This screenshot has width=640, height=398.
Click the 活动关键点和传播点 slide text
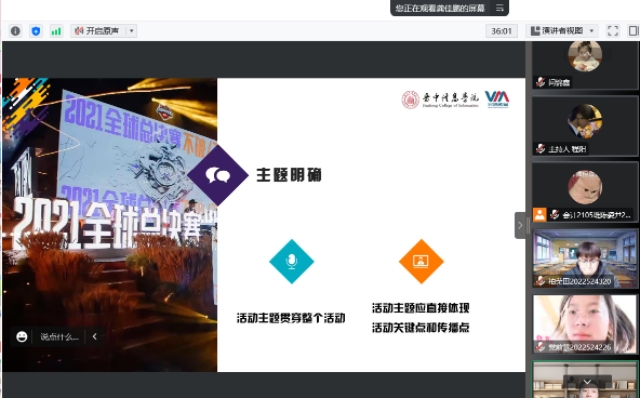pos(421,327)
